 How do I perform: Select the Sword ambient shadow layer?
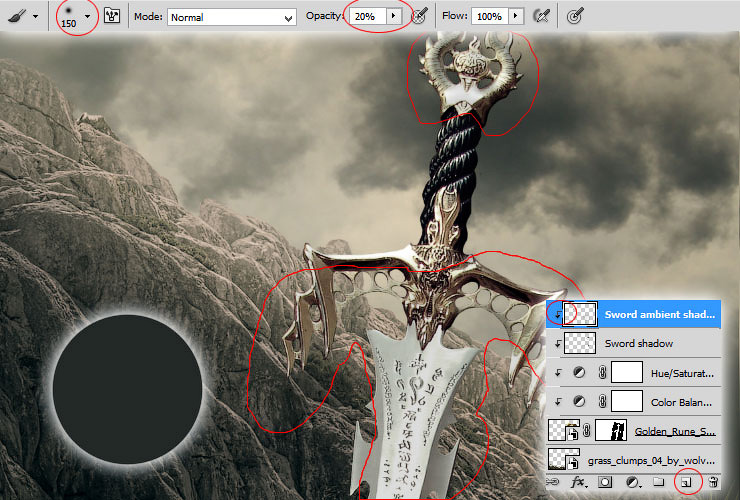click(633, 314)
